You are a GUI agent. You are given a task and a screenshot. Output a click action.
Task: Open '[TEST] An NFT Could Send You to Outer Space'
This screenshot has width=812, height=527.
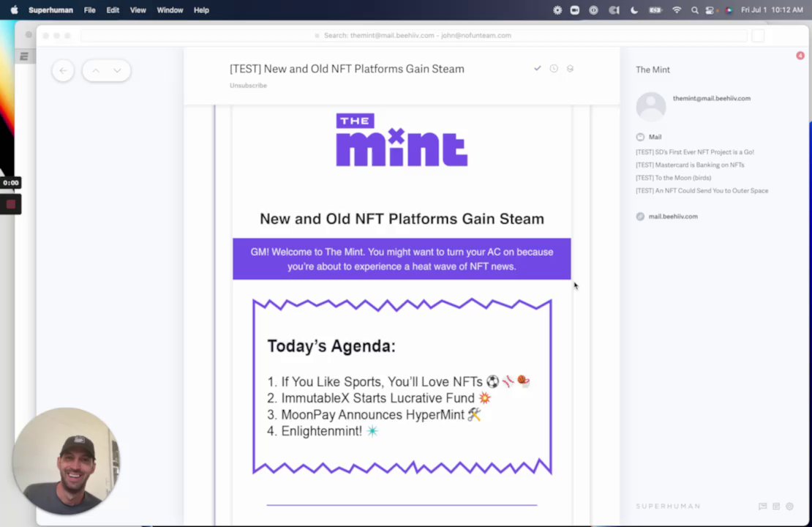click(x=702, y=191)
